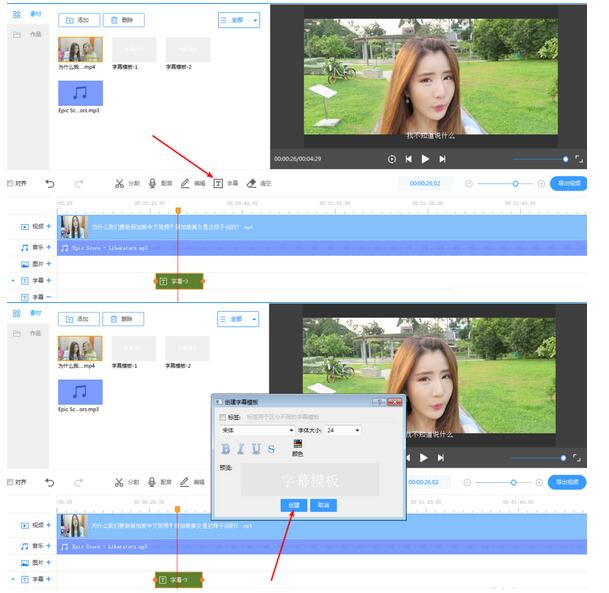This screenshot has width=609, height=593.
Task: Click the S text style icon
Action: point(271,449)
